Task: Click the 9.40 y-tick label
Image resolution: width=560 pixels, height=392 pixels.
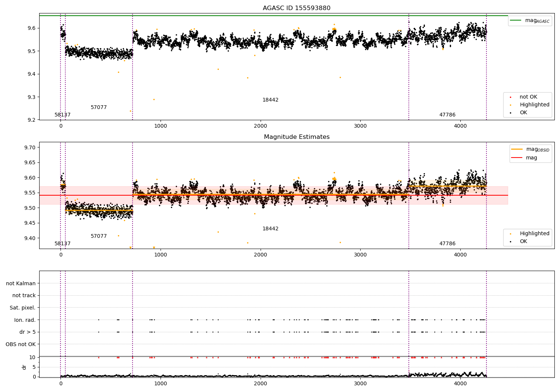Action: pos(30,238)
